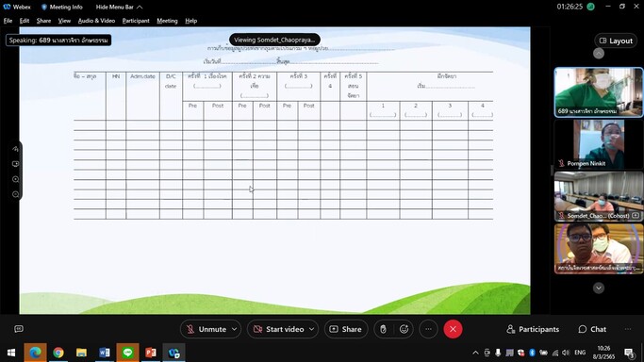Open the Windows notification center icon
The image size is (644, 362).
point(629,353)
